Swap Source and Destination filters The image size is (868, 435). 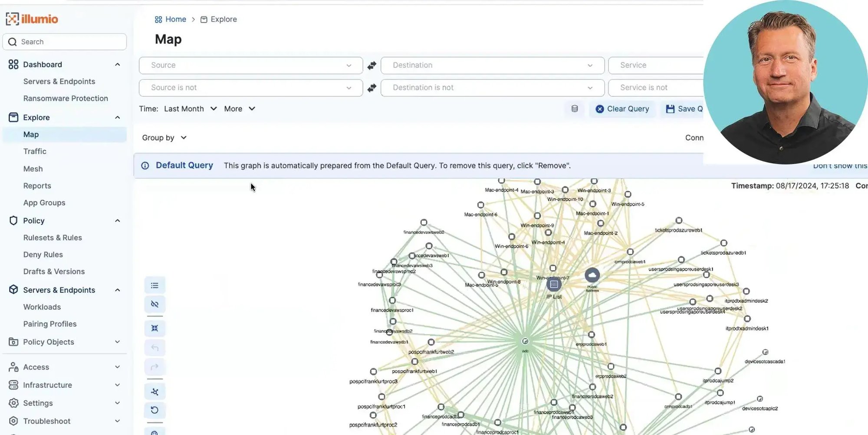pyautogui.click(x=372, y=65)
